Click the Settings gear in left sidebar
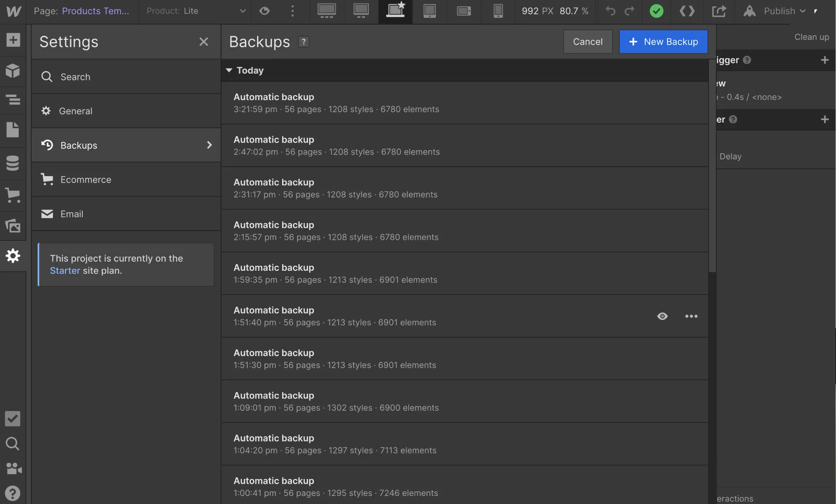The height and width of the screenshot is (504, 836). 13,256
